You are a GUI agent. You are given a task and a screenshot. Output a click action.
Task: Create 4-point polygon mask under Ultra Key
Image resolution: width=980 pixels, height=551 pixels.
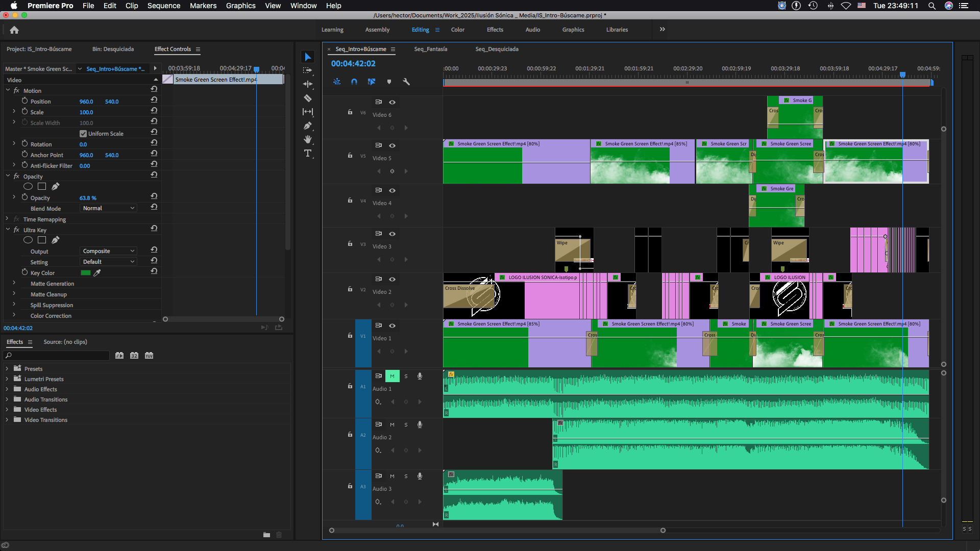pos(42,240)
